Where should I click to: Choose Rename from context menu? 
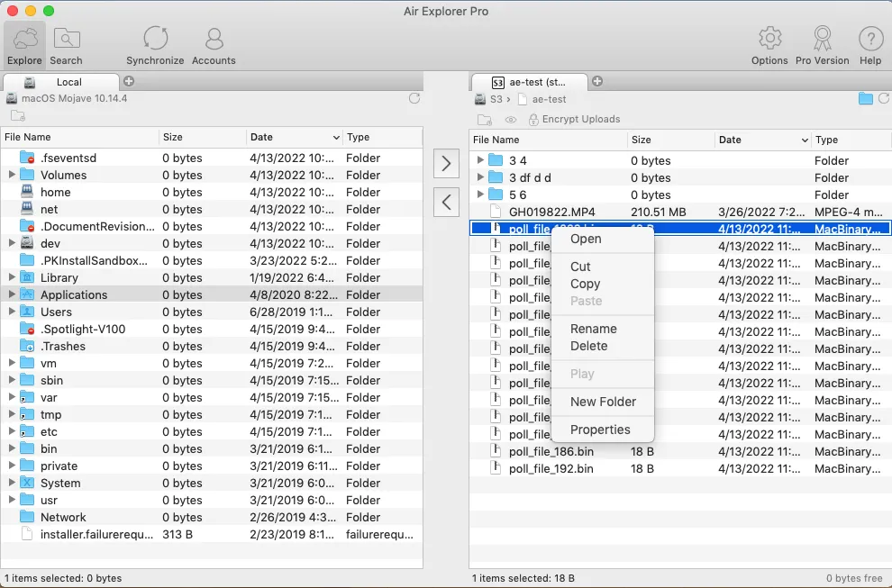pyautogui.click(x=603, y=329)
